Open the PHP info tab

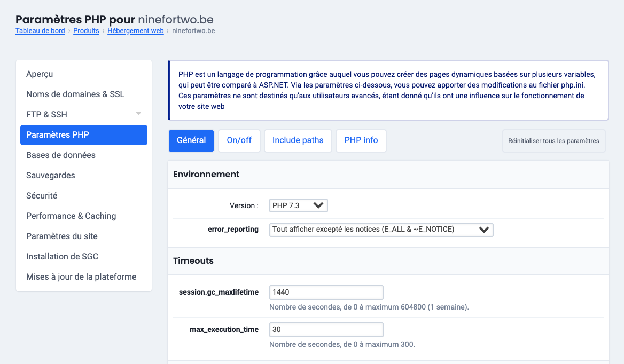pos(361,140)
